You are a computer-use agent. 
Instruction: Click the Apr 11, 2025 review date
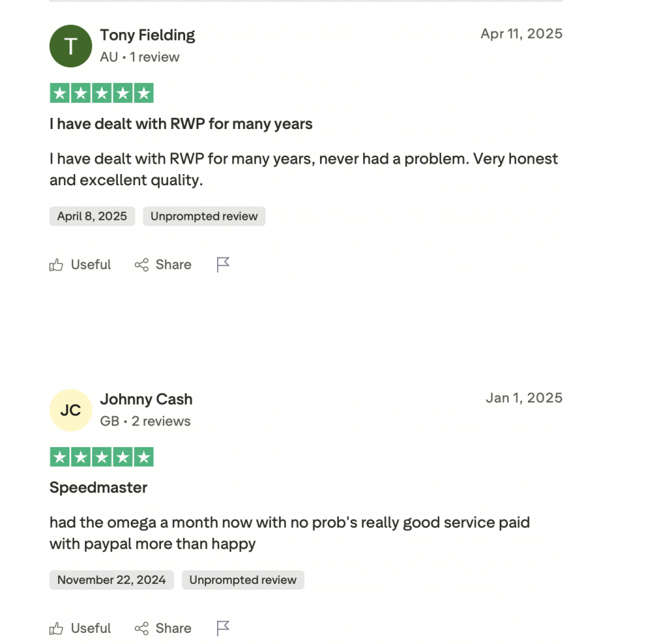click(x=521, y=34)
